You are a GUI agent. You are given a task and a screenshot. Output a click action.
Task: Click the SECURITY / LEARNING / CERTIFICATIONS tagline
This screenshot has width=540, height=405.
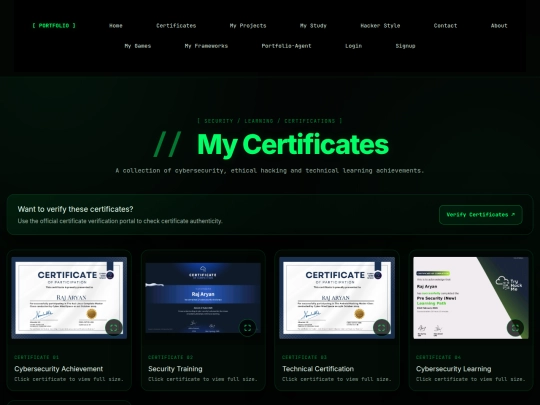click(270, 121)
